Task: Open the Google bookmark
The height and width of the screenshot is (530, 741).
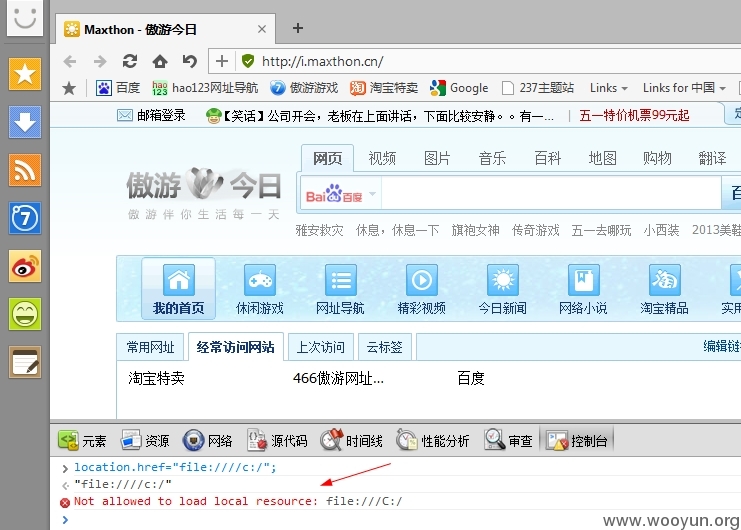Action: [459, 88]
